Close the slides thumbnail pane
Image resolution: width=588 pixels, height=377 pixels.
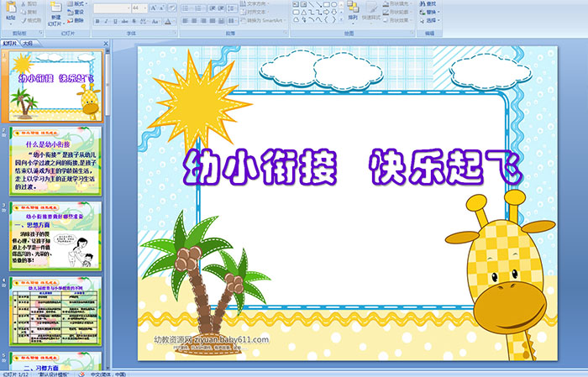tap(106, 44)
